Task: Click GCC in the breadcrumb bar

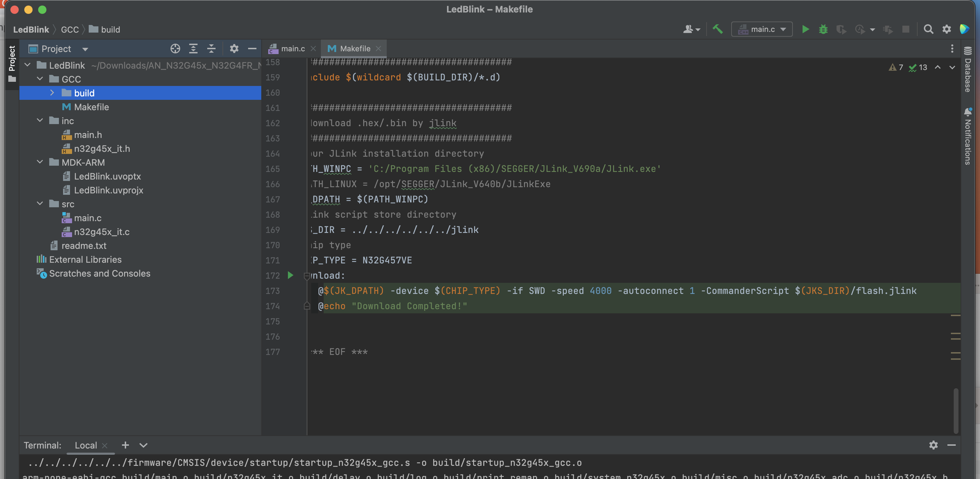Action: [70, 30]
